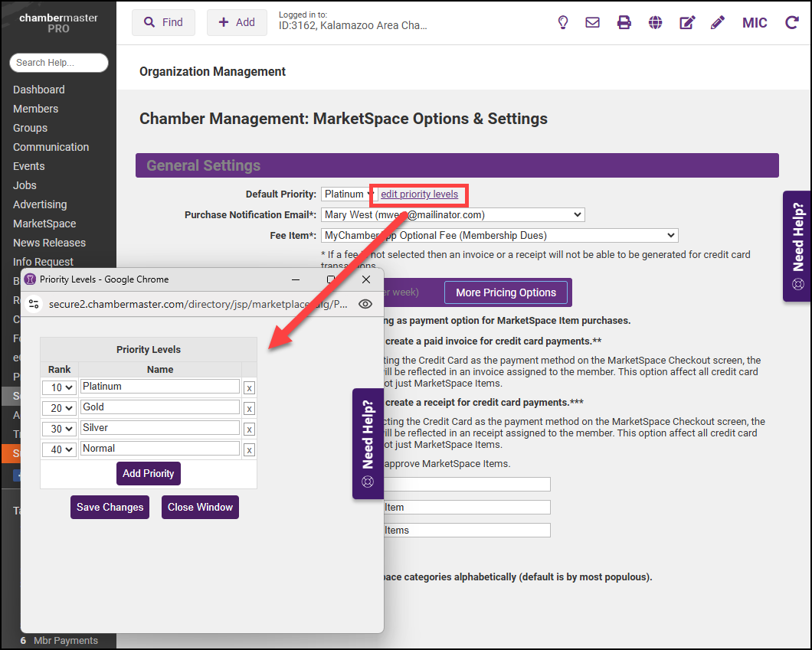Open the Fee Item dropdown

tap(499, 236)
